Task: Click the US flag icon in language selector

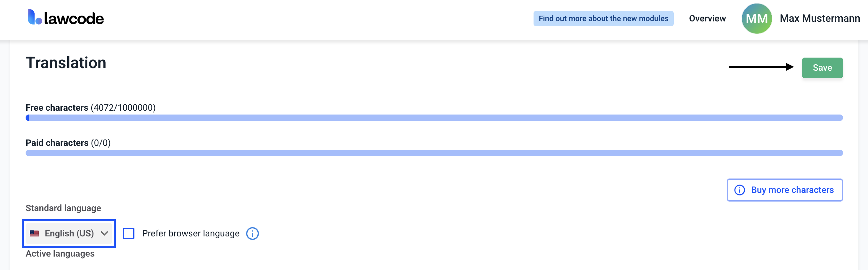Action: [x=34, y=233]
